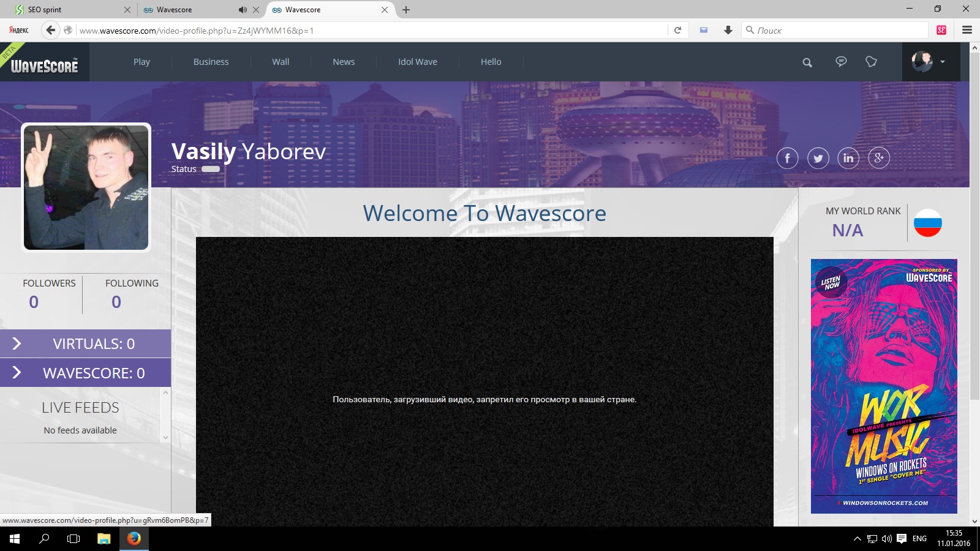The height and width of the screenshot is (551, 980).
Task: Click the mail icon in toolbar
Action: [704, 30]
